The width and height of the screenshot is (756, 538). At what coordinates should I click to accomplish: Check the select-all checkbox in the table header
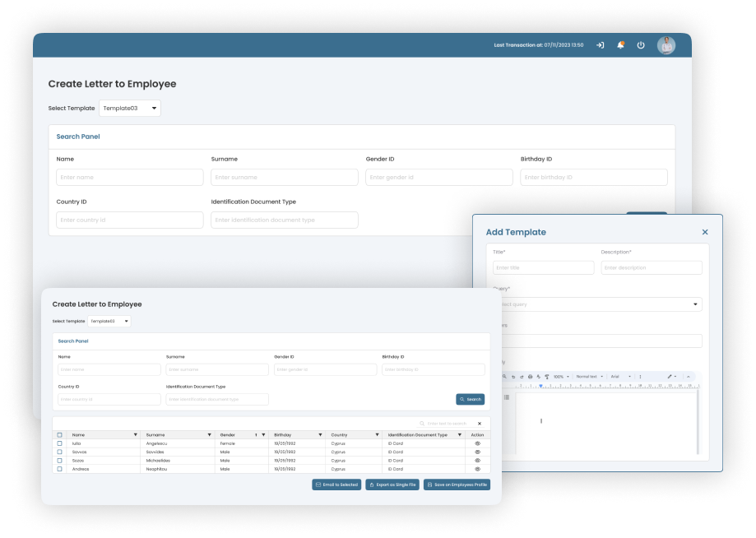(x=59, y=434)
